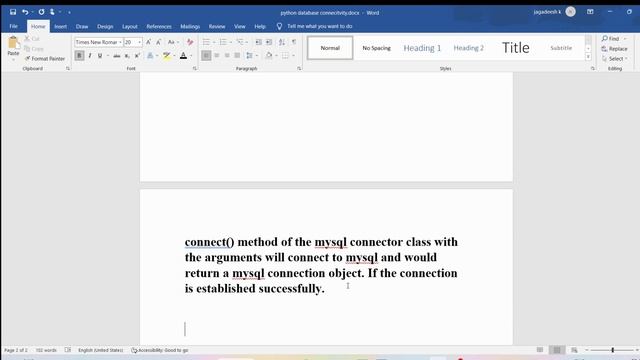Apply superscript formatting
This screenshot has height=360, width=640.
[x=138, y=56]
